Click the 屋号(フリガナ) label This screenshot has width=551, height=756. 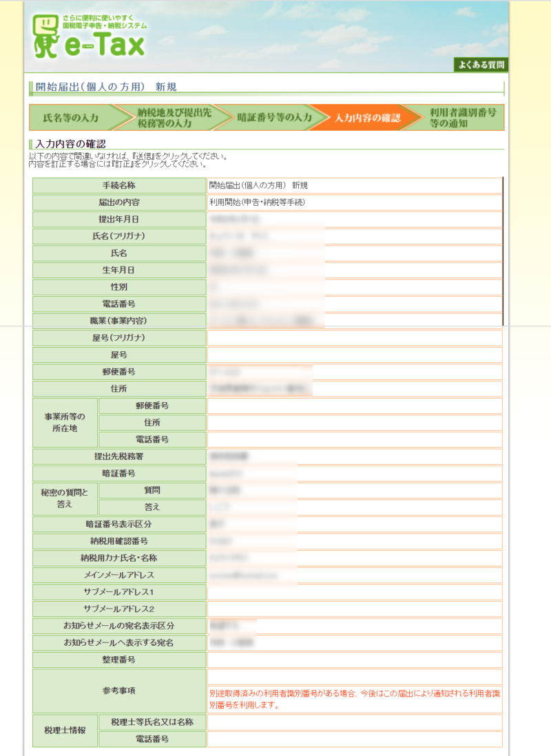coord(119,338)
